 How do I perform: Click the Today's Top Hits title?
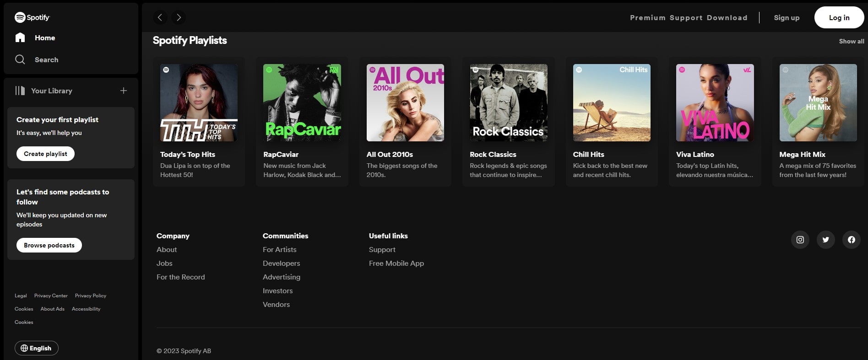pos(188,155)
